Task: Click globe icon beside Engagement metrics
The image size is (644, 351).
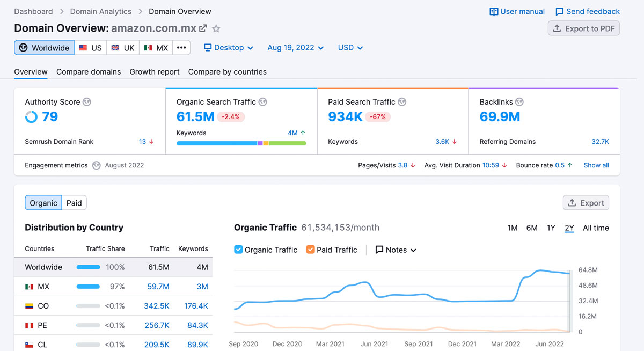Action: (96, 165)
